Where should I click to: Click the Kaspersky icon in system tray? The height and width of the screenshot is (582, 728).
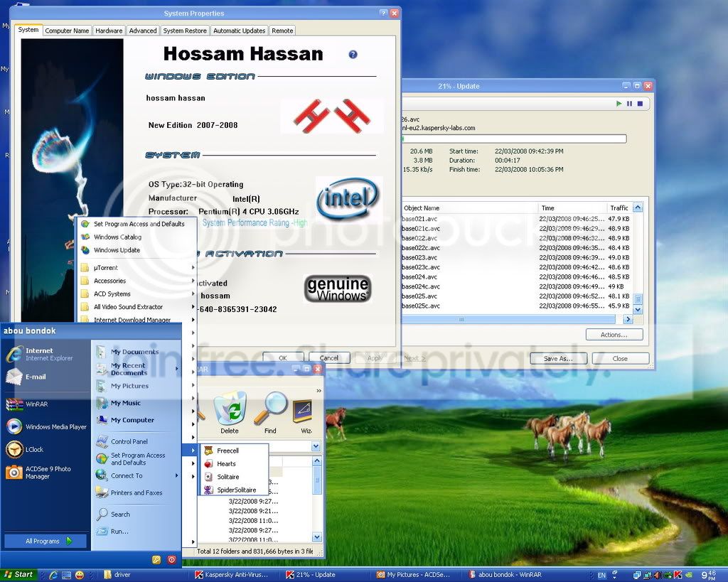(678, 575)
